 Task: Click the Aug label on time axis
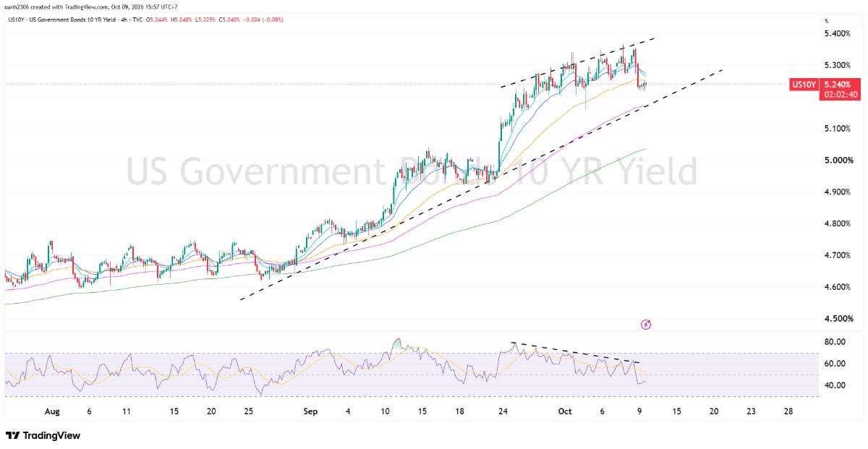point(52,411)
